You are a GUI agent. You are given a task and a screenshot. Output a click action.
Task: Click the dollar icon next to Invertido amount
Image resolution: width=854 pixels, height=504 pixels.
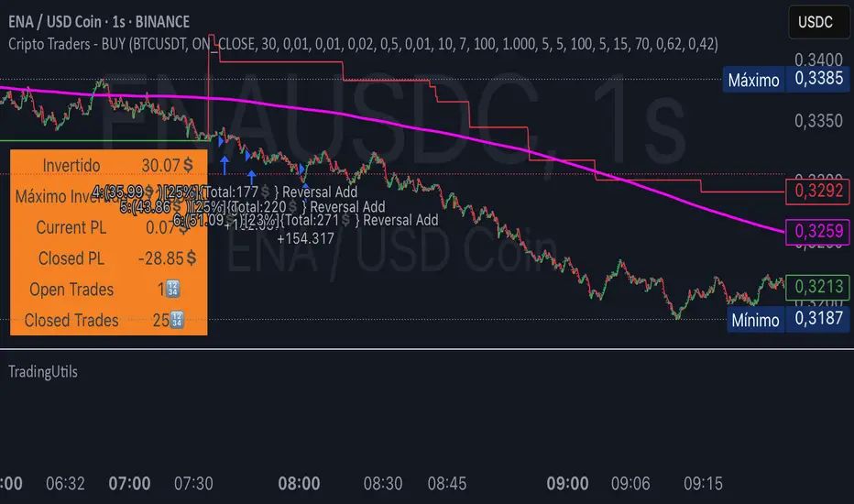188,166
